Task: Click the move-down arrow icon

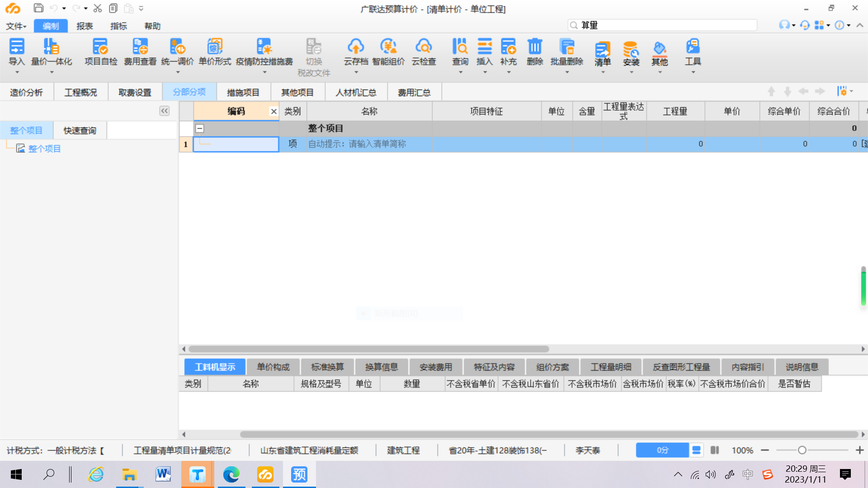Action: pos(787,92)
